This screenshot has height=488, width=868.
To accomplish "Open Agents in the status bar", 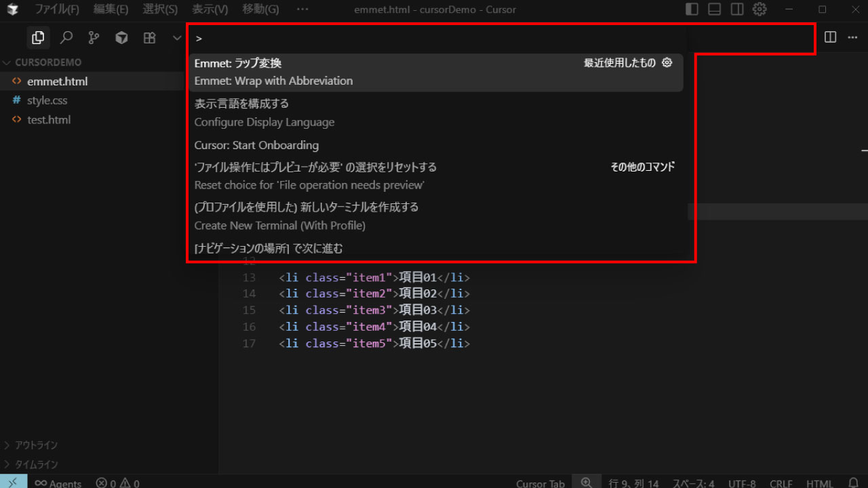I will tap(58, 483).
